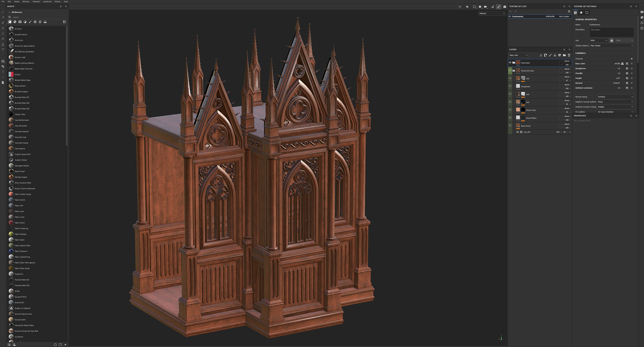Filter assets by brushes icon
644x347 pixels.
(30, 22)
